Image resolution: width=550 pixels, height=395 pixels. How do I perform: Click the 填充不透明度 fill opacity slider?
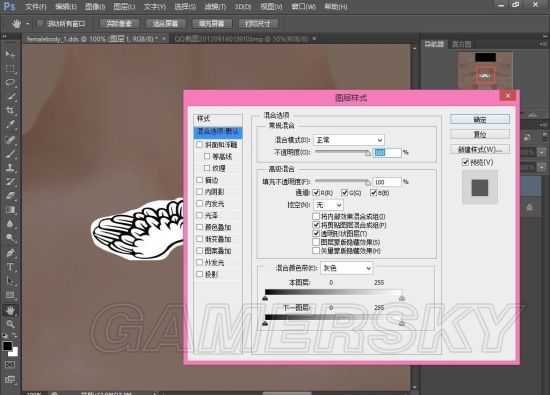pyautogui.click(x=342, y=182)
